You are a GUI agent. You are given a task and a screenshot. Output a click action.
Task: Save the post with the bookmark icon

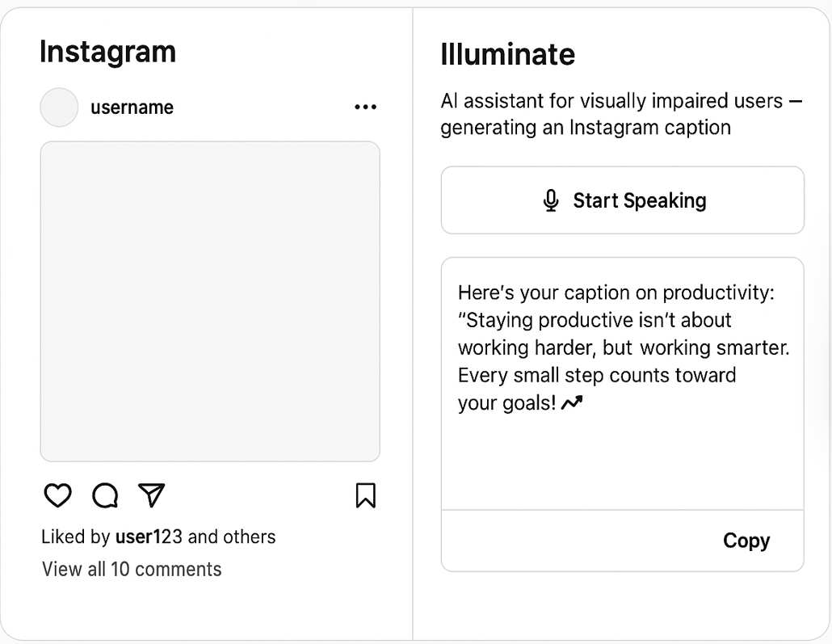pos(365,495)
